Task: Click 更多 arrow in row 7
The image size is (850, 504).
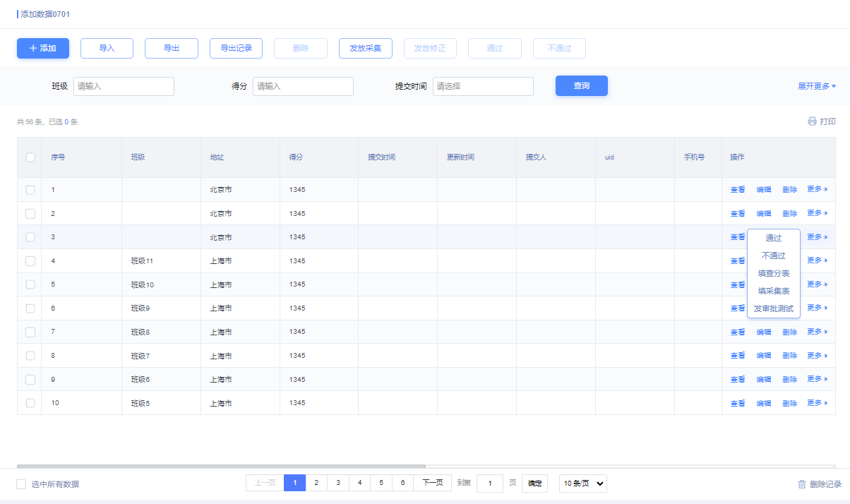Action: (826, 332)
